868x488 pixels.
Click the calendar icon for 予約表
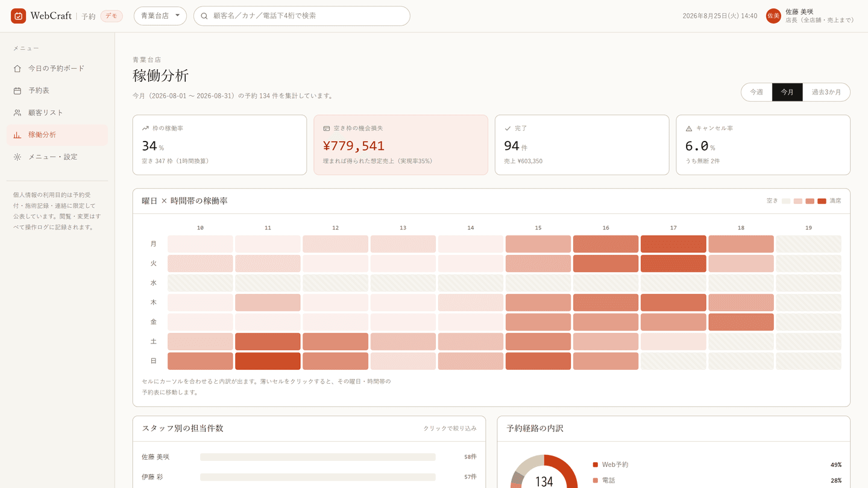[17, 91]
